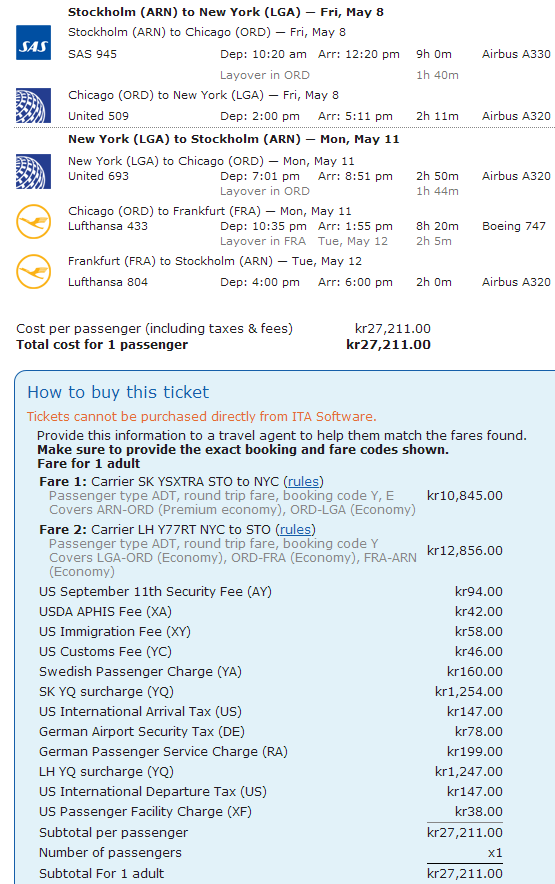Click Lufthansa logo beside flight 804
Viewport: 555px width, 884px height.
coord(33,272)
